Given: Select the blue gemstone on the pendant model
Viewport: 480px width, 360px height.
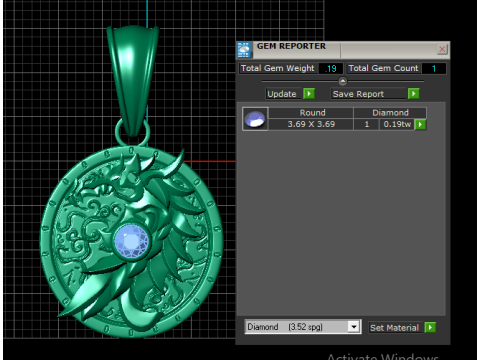Looking at the screenshot, I should tap(131, 241).
